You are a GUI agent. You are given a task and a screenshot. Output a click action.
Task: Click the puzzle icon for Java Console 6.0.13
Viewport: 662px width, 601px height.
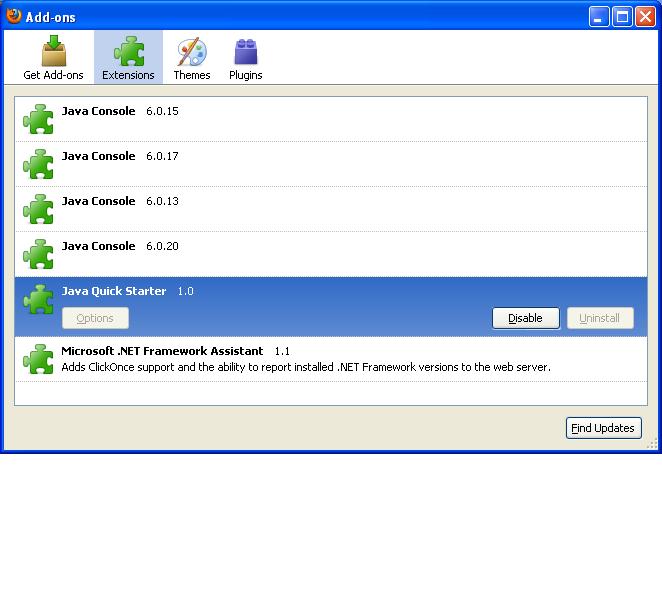(38, 209)
